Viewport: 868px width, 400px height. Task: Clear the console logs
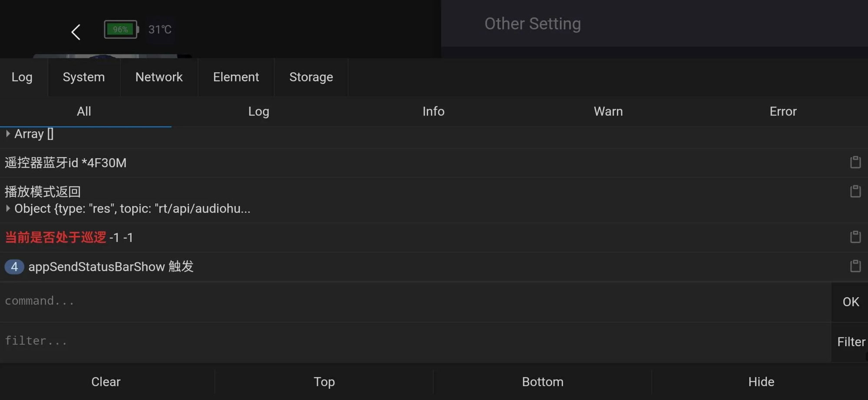pyautogui.click(x=106, y=382)
